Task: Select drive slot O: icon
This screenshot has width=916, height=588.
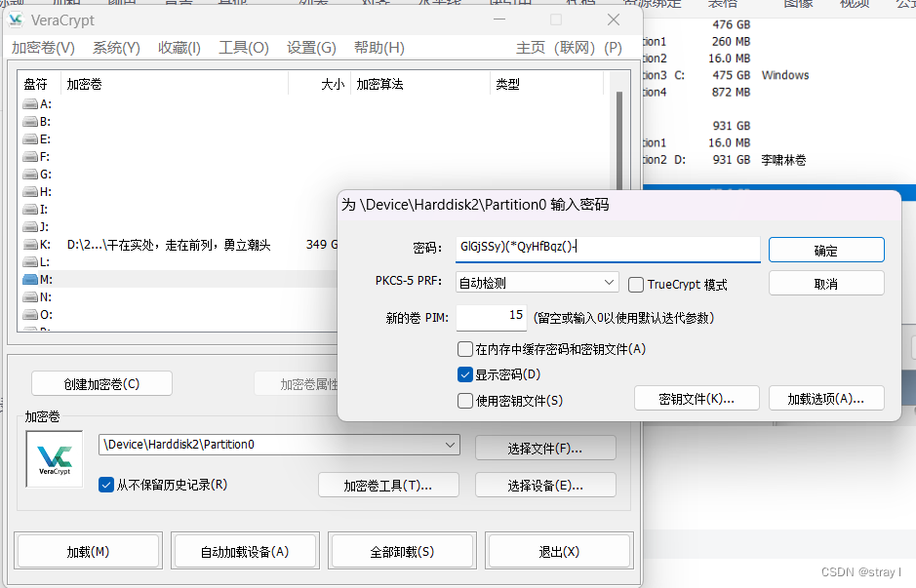Action: point(30,315)
